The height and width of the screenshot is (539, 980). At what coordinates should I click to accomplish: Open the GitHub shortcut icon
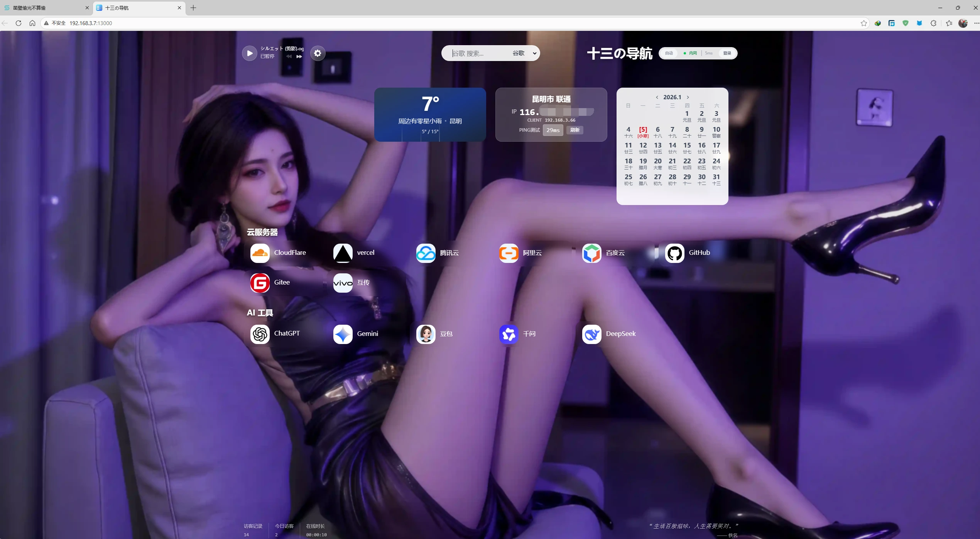[674, 253]
